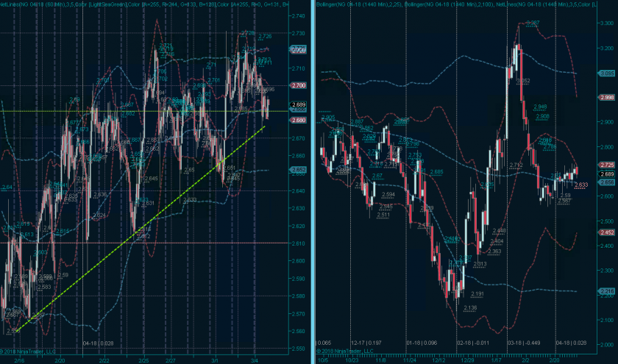The width and height of the screenshot is (618, 364).
Task: Click the 2.000 axis label on right chart
Action: [x=607, y=345]
